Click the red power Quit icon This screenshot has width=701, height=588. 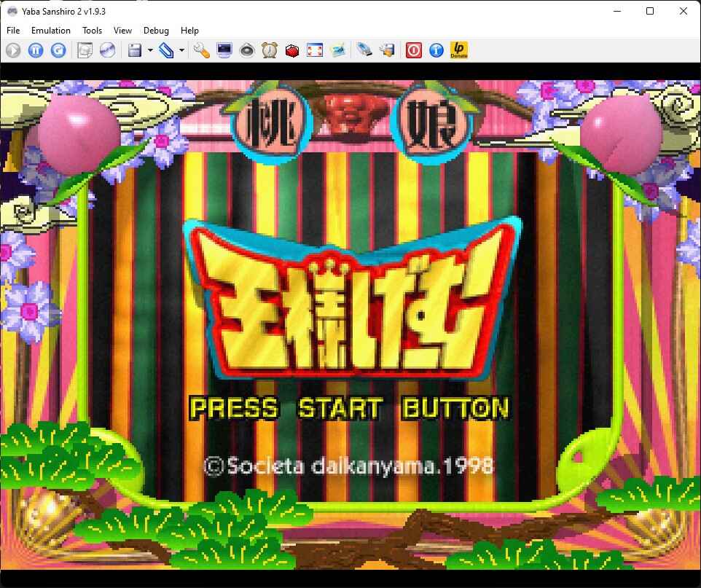[x=414, y=50]
